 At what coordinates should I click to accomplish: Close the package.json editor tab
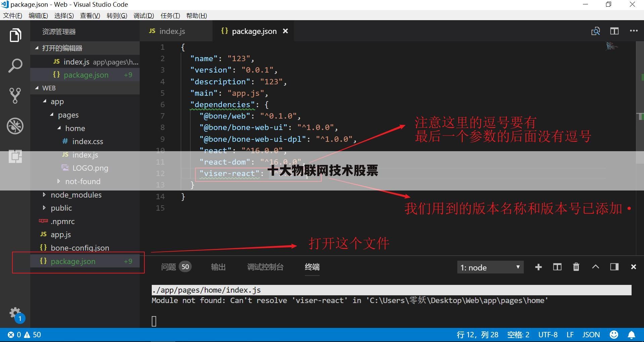pos(285,31)
